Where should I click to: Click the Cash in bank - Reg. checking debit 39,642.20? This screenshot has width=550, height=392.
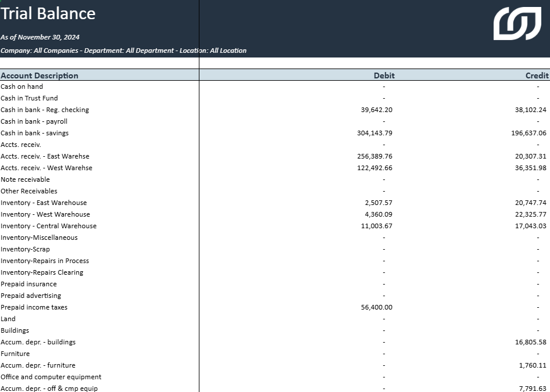(x=376, y=110)
